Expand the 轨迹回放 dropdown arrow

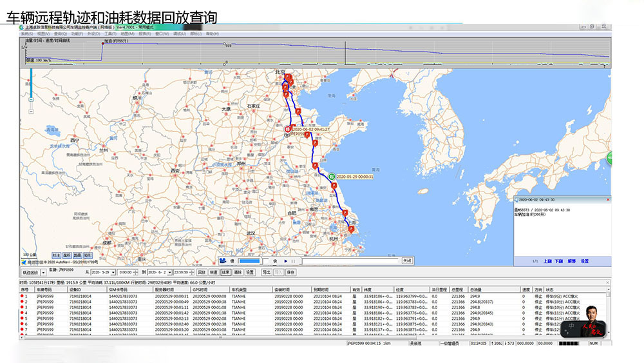(43, 273)
